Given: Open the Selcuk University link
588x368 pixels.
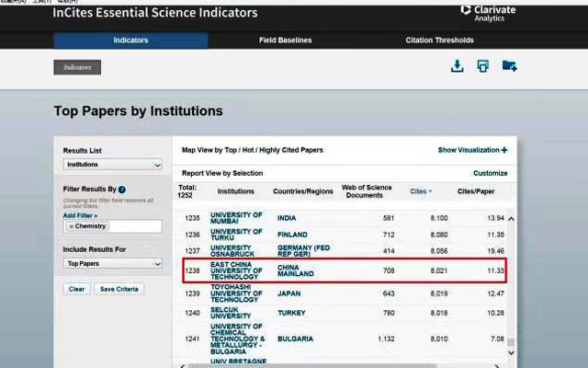Looking at the screenshot, I should [x=231, y=313].
